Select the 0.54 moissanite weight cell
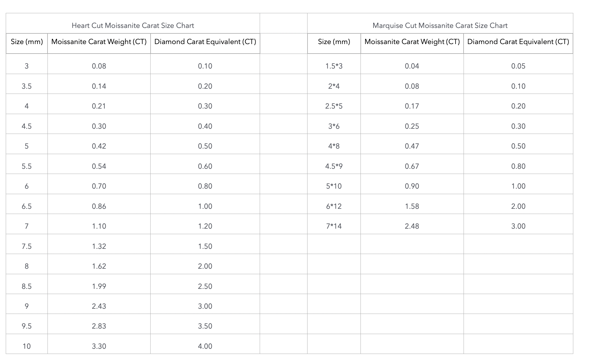 pyautogui.click(x=99, y=166)
